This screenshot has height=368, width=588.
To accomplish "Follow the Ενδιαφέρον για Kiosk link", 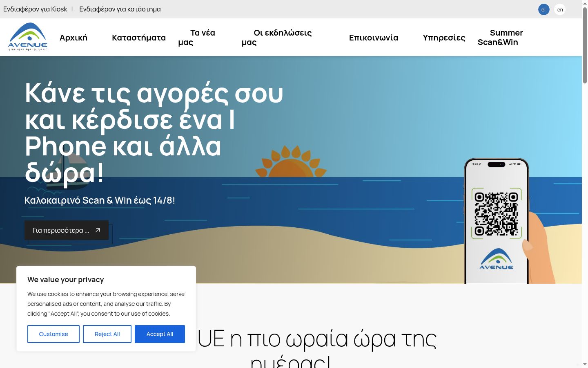I will 35,9.
